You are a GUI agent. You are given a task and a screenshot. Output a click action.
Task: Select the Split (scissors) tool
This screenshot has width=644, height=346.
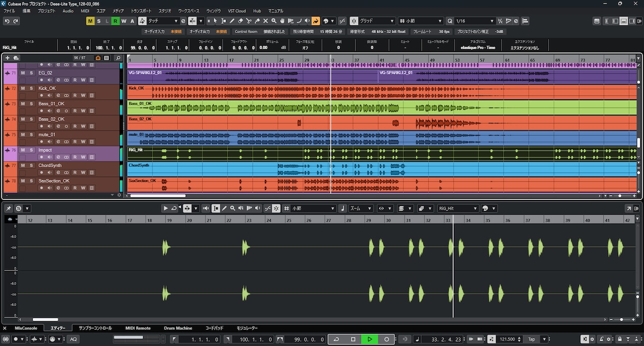click(249, 21)
